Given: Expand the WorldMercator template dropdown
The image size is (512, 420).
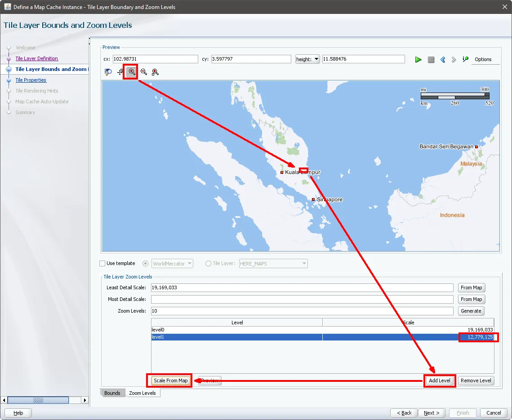Looking at the screenshot, I should (x=189, y=264).
